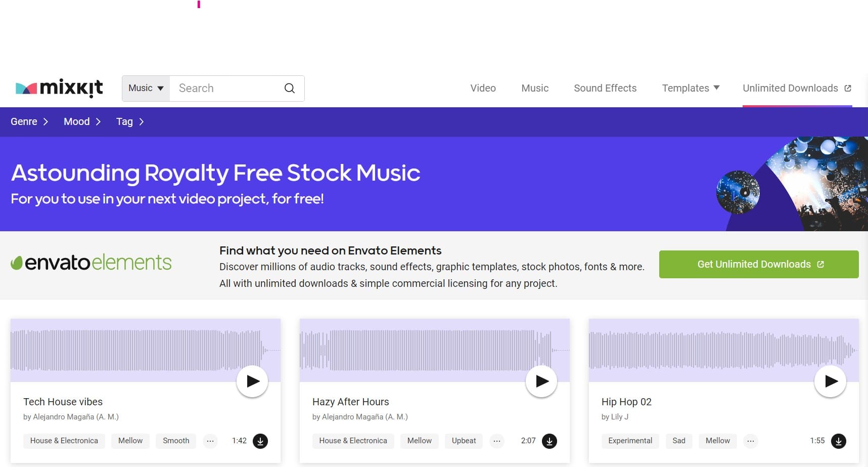Play the Hazy After Hours track
The height and width of the screenshot is (467, 868).
[541, 381]
